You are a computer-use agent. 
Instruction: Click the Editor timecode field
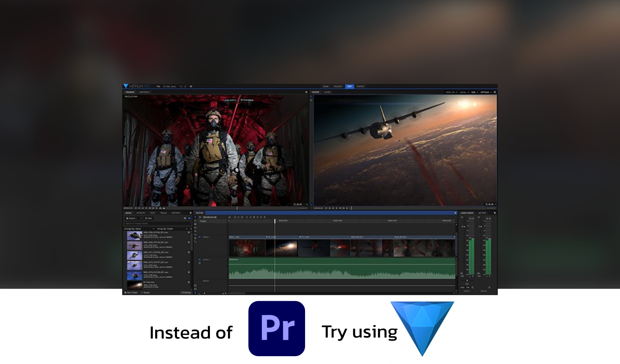210,217
